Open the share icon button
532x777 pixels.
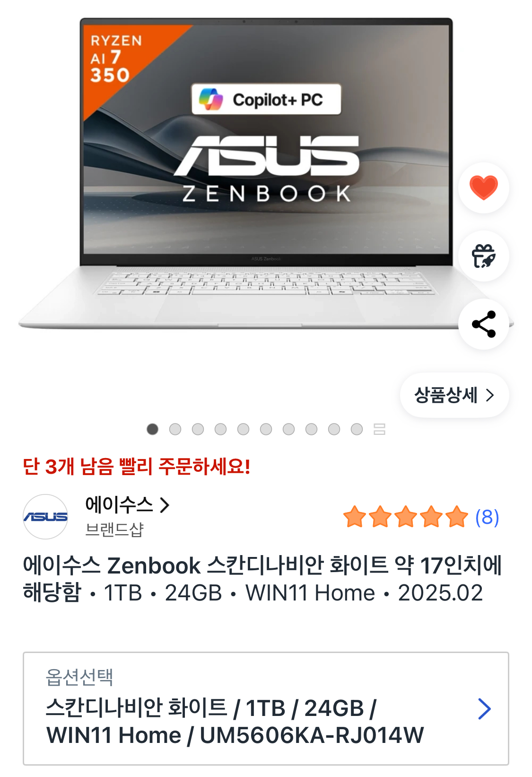pos(483,324)
